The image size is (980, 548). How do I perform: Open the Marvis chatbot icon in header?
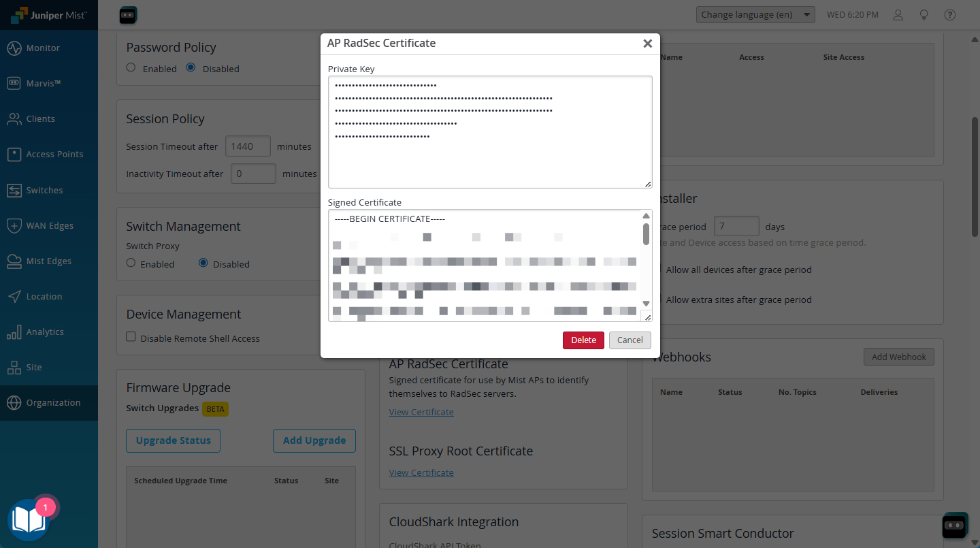point(128,15)
